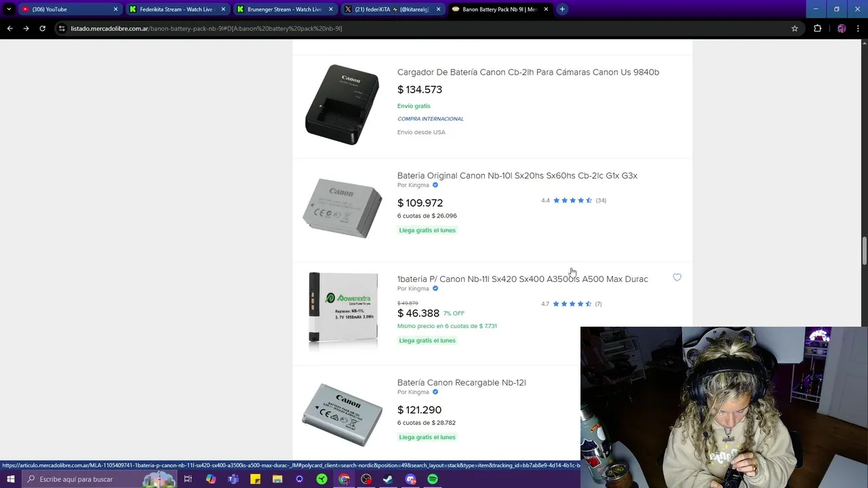Open Google Chrome from the taskbar

[344, 479]
